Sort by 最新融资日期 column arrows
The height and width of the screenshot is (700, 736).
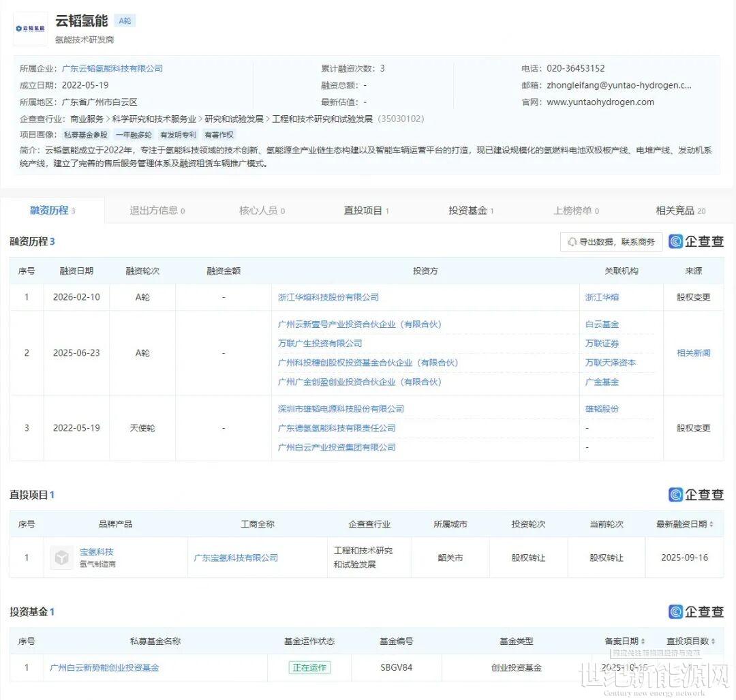712,524
